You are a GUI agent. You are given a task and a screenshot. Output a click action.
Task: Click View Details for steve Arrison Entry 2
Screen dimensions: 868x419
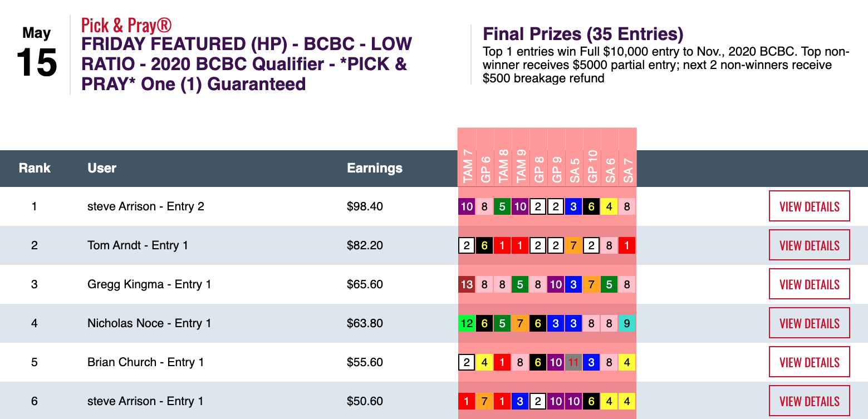(809, 206)
